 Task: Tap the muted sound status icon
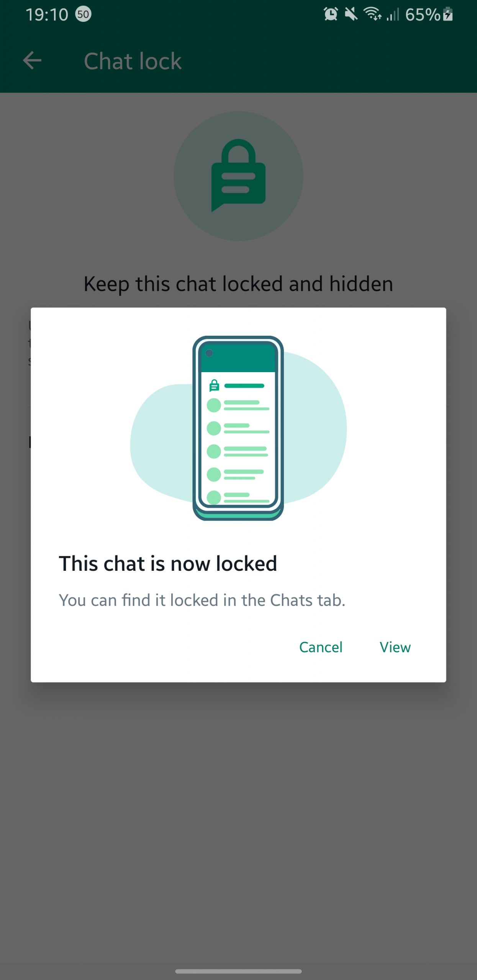coord(351,15)
